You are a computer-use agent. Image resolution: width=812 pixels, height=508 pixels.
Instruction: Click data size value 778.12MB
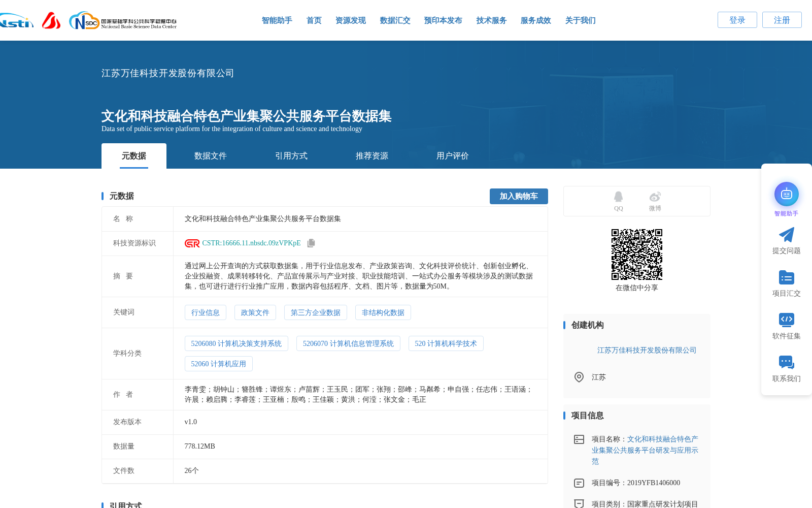(x=200, y=447)
